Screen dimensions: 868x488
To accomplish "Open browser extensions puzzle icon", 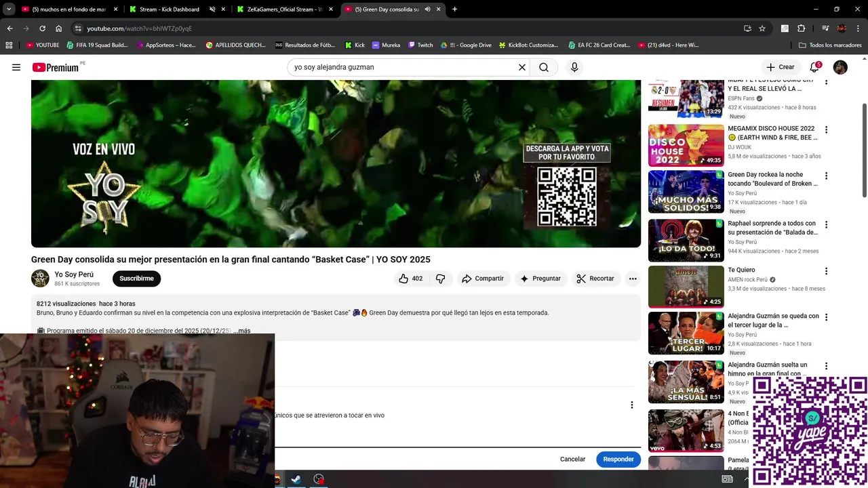I will [802, 28].
